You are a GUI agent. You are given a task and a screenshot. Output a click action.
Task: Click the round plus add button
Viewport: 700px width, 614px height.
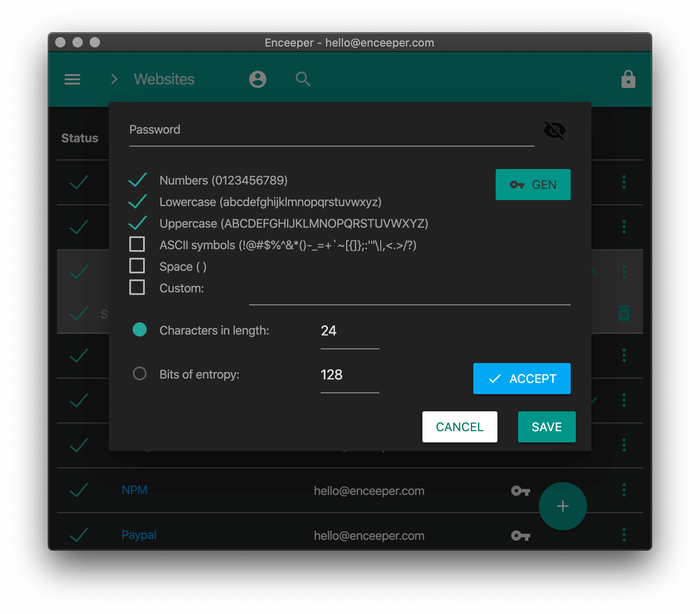click(562, 506)
